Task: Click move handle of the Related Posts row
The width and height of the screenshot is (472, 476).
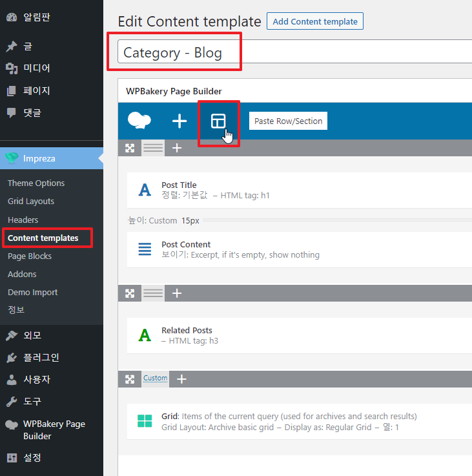Action: click(x=130, y=293)
